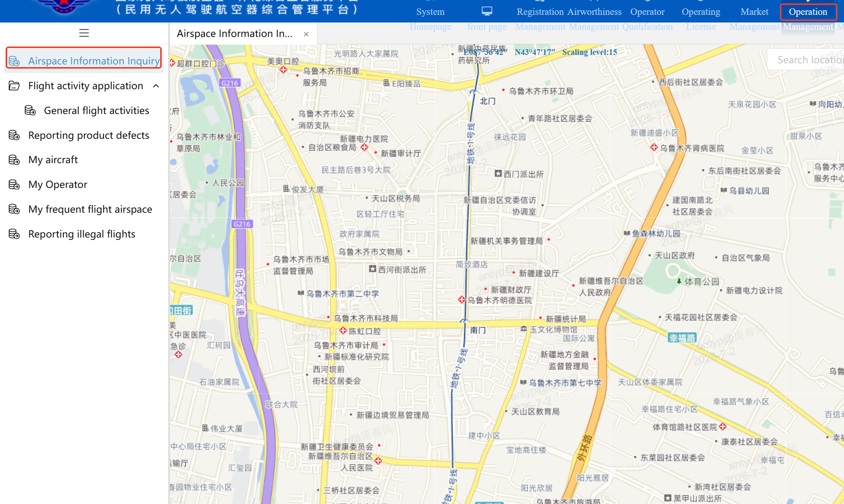Collapse the Flight activity application chevron
Viewport: 844px width, 504px height.
click(156, 86)
